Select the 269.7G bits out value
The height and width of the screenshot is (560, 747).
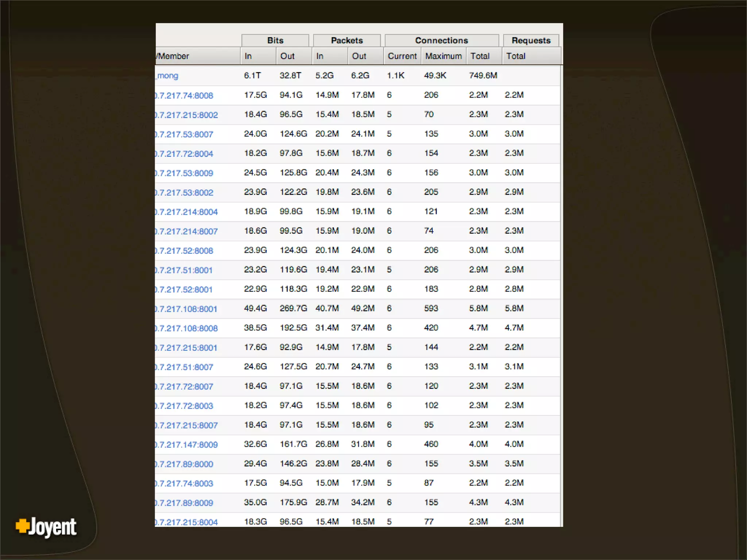[293, 308]
